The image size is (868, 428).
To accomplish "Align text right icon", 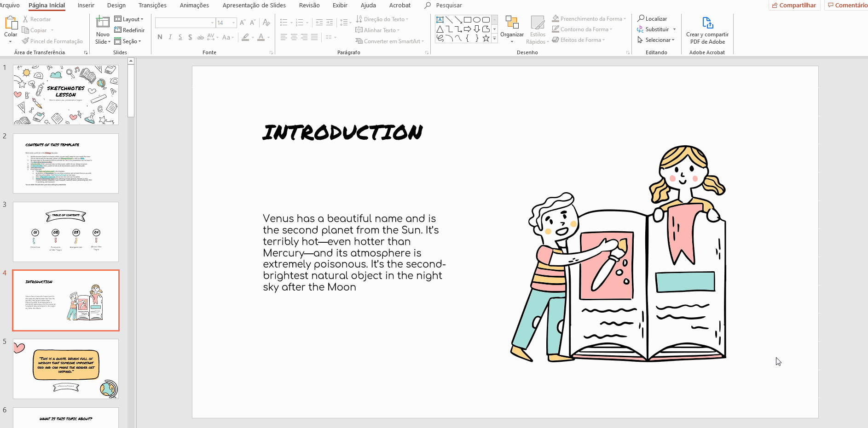I will tap(304, 37).
